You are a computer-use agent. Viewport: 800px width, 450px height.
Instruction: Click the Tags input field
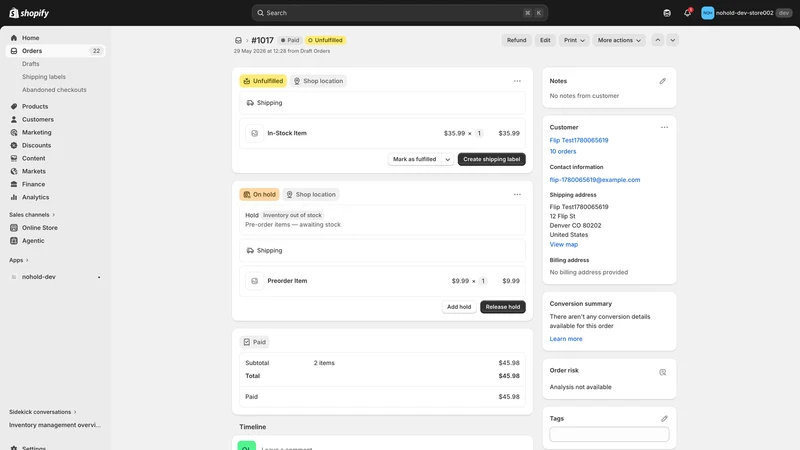(x=609, y=434)
